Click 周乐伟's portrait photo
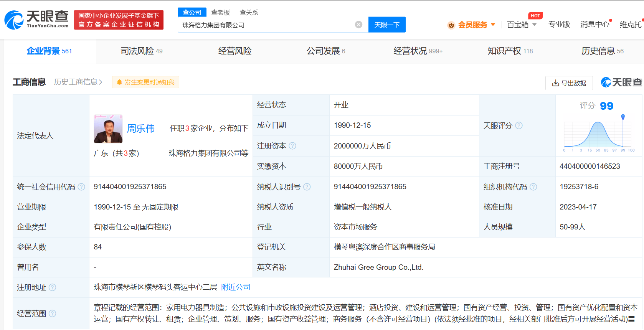Image resolution: width=644 pixels, height=330 pixels. pos(108,129)
